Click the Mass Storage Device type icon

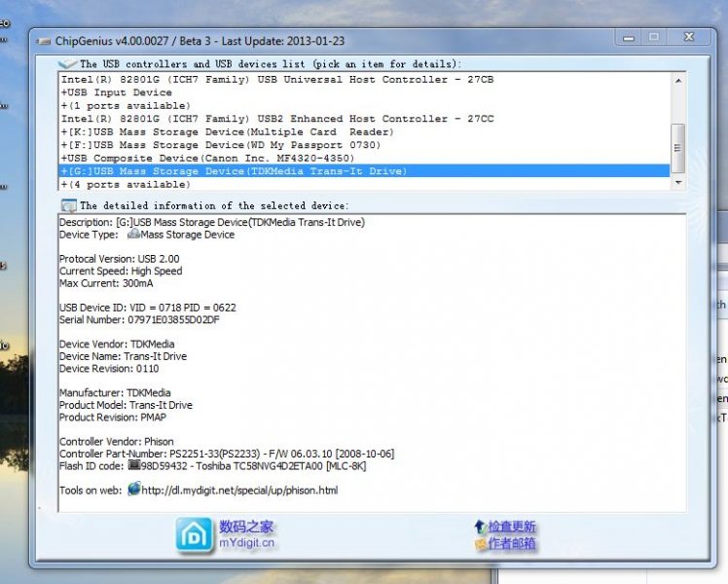[133, 234]
